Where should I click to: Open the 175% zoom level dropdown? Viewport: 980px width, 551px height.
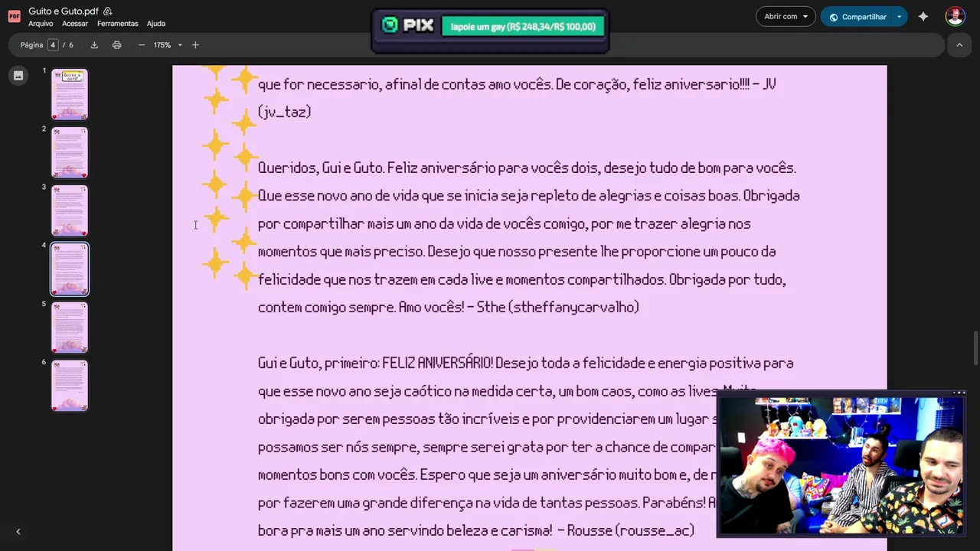pos(168,45)
